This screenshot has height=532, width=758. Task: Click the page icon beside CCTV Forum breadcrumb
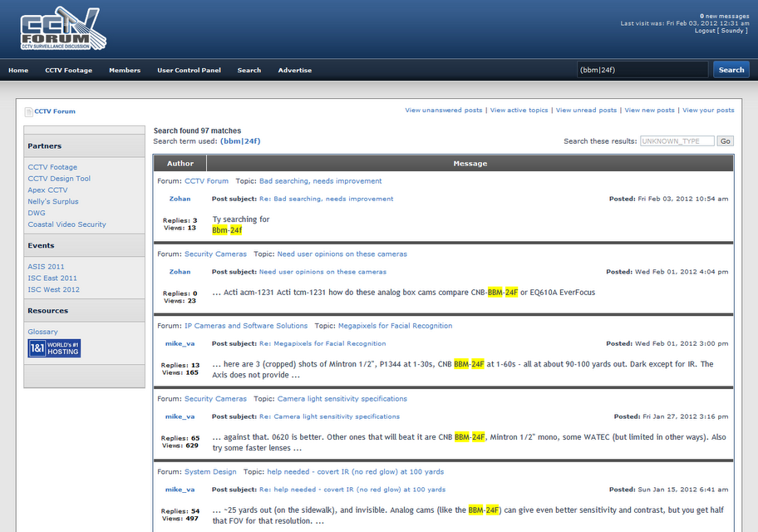point(28,111)
